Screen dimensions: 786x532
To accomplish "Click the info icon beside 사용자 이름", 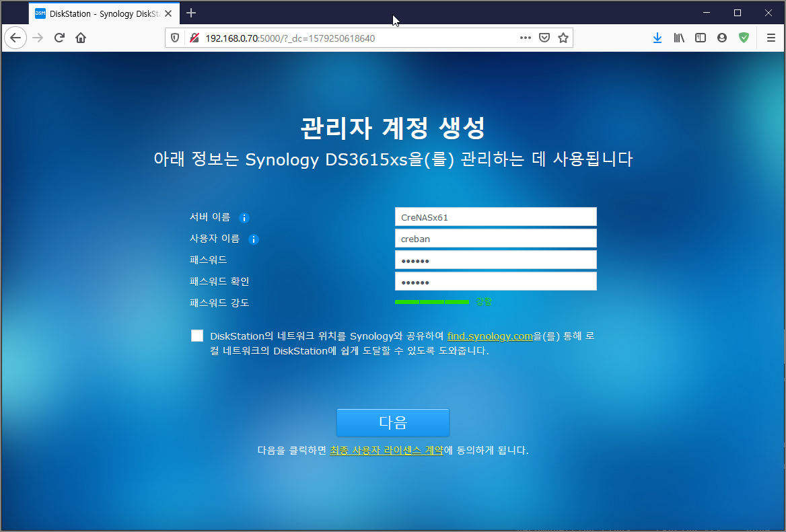I will (x=254, y=239).
